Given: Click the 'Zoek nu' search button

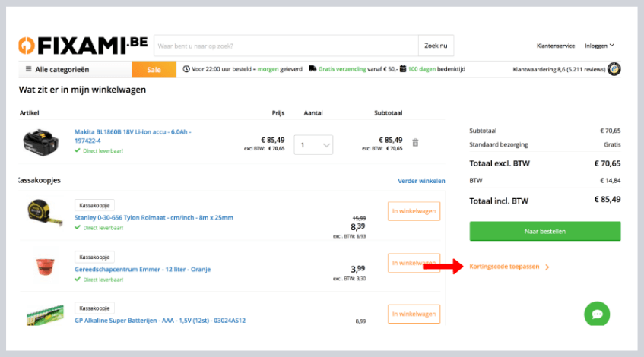Looking at the screenshot, I should (x=436, y=46).
